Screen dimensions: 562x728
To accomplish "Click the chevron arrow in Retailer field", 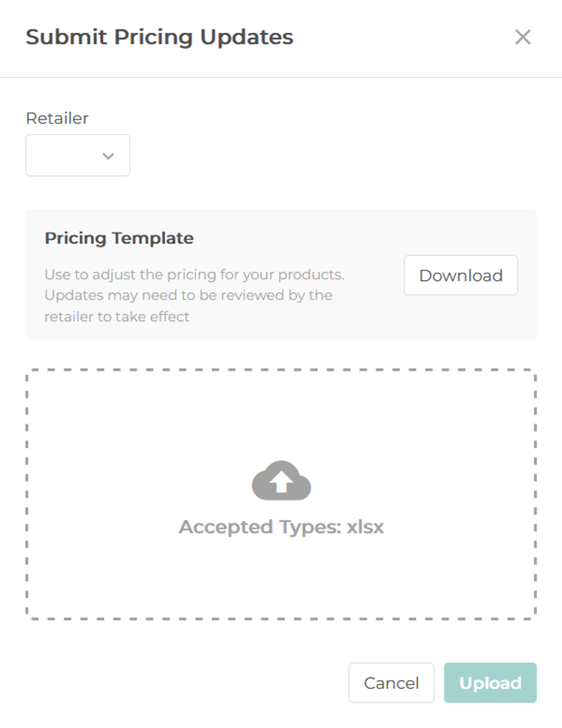I will 108,156.
